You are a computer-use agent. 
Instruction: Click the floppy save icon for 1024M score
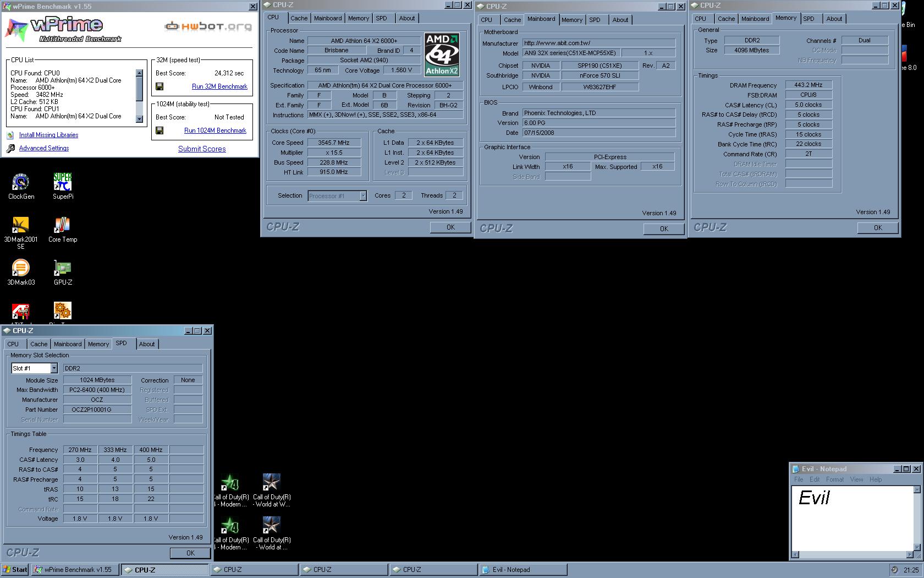coord(159,130)
